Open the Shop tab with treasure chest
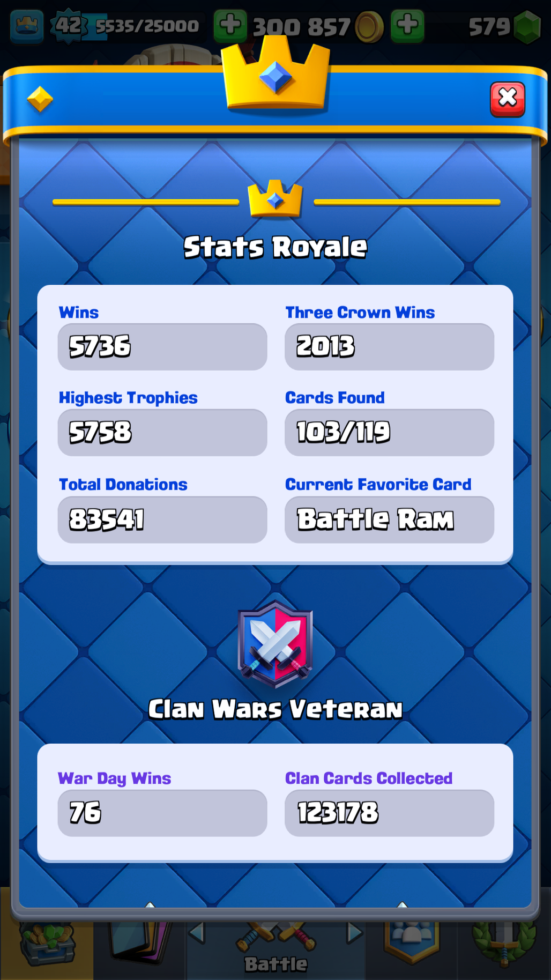Screen dimensions: 551x980 (x=47, y=947)
